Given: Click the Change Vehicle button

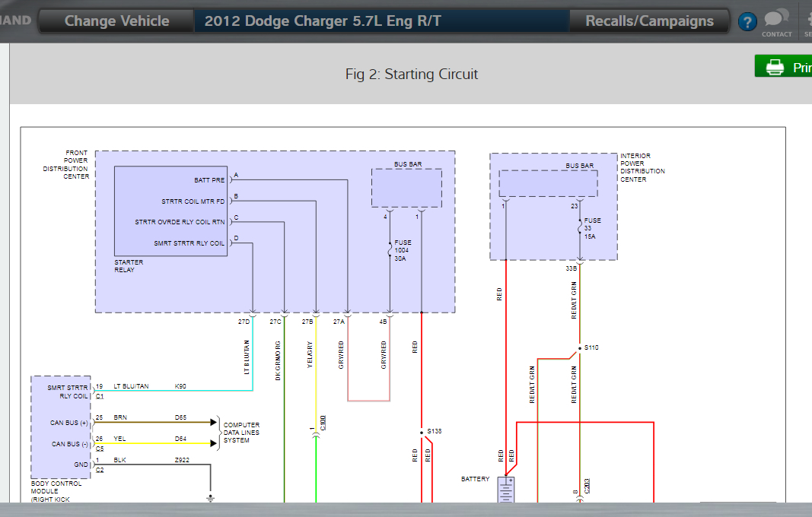Looking at the screenshot, I should coord(116,21).
